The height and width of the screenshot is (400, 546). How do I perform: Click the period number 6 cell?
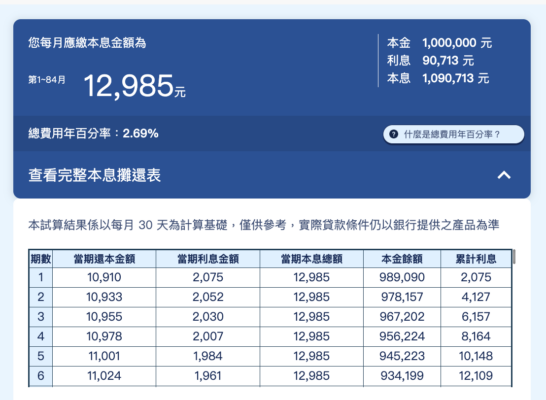pos(41,376)
